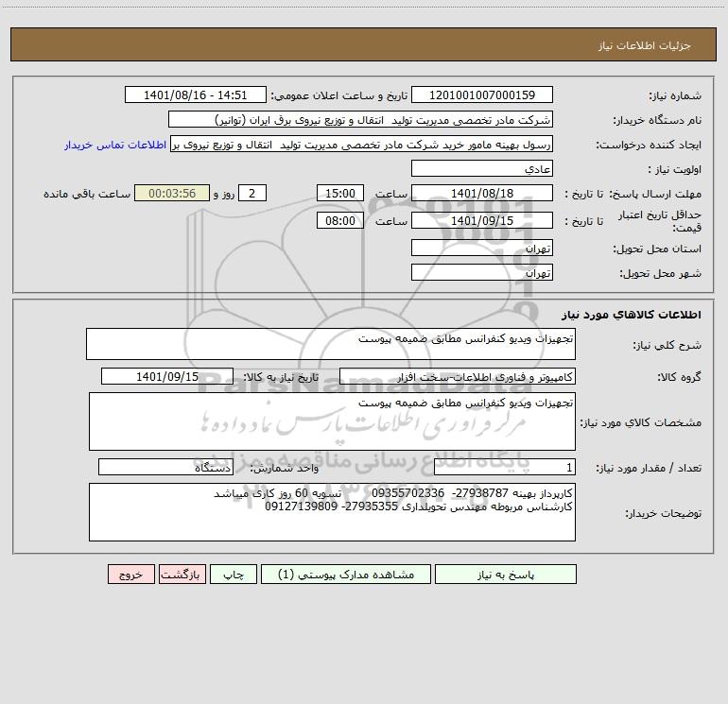The height and width of the screenshot is (704, 728).
Task: Click the چاپ print button
Action: click(x=234, y=575)
